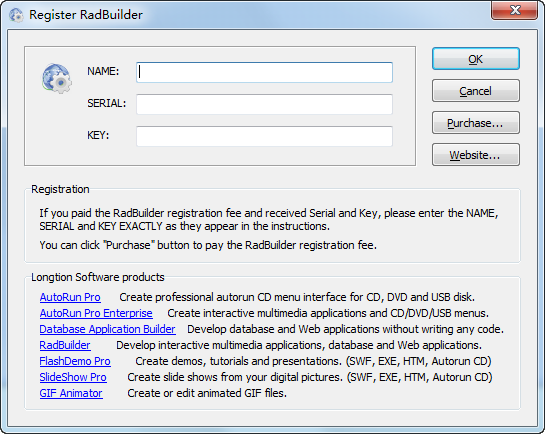
Task: Go to the GIF Animator link
Action: [71, 393]
